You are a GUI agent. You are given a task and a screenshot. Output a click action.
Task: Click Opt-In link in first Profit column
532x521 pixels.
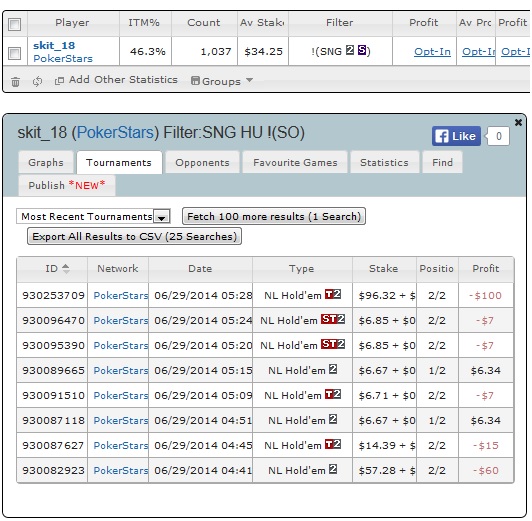(x=432, y=52)
